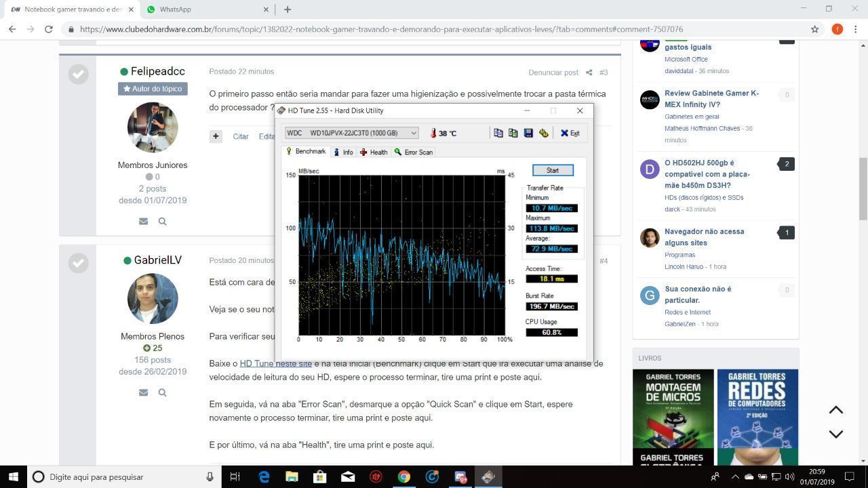868x488 pixels.
Task: Open the Windows Start menu
Action: tap(13, 476)
